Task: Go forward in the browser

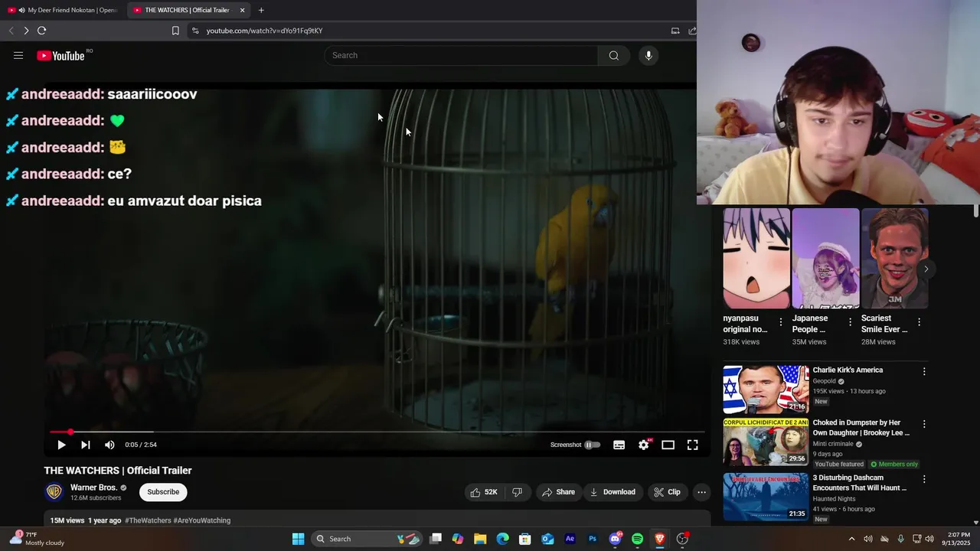Action: click(x=26, y=31)
